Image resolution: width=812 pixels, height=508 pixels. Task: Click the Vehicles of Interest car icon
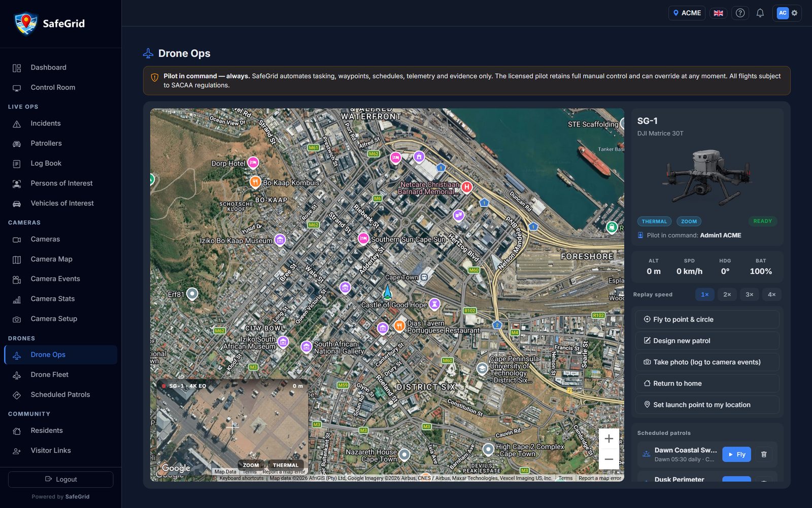pyautogui.click(x=17, y=204)
